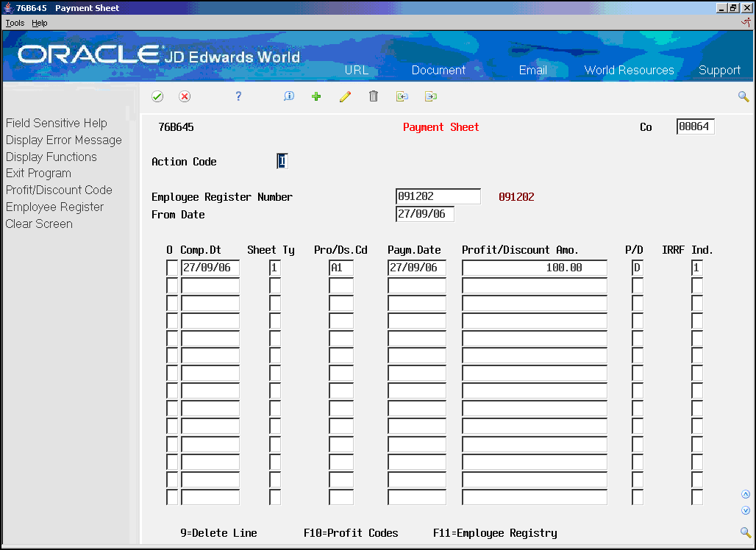Screen dimensions: 756x550
Task: Select Display Functions option
Action: [51, 157]
